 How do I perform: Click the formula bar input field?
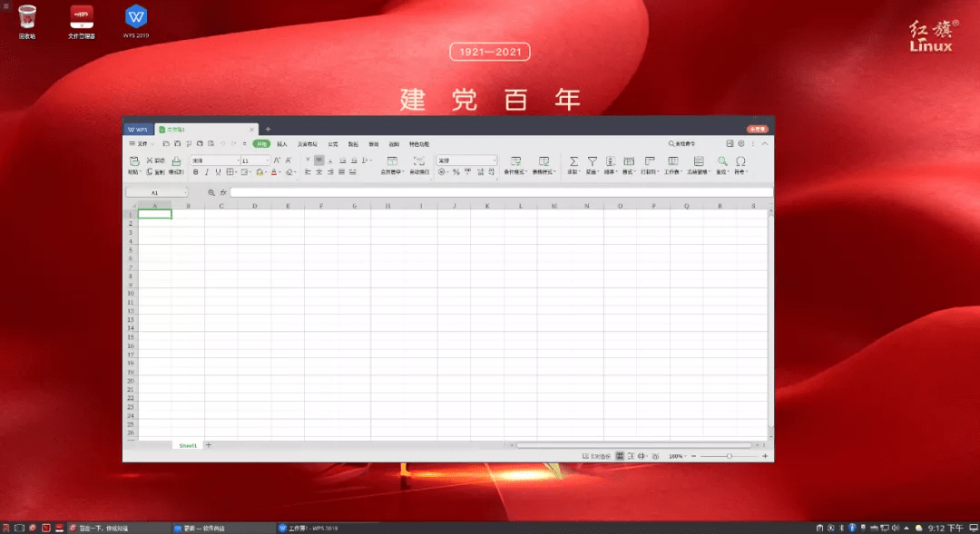coord(501,192)
